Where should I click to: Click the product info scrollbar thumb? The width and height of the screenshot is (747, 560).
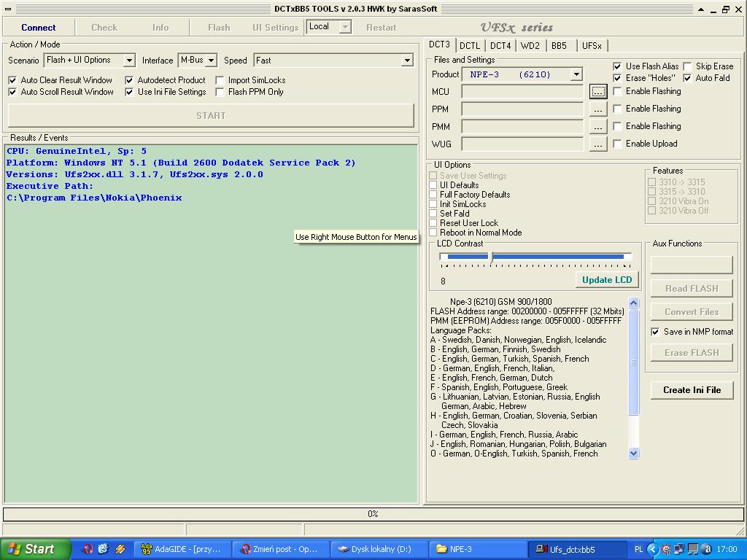[634, 362]
